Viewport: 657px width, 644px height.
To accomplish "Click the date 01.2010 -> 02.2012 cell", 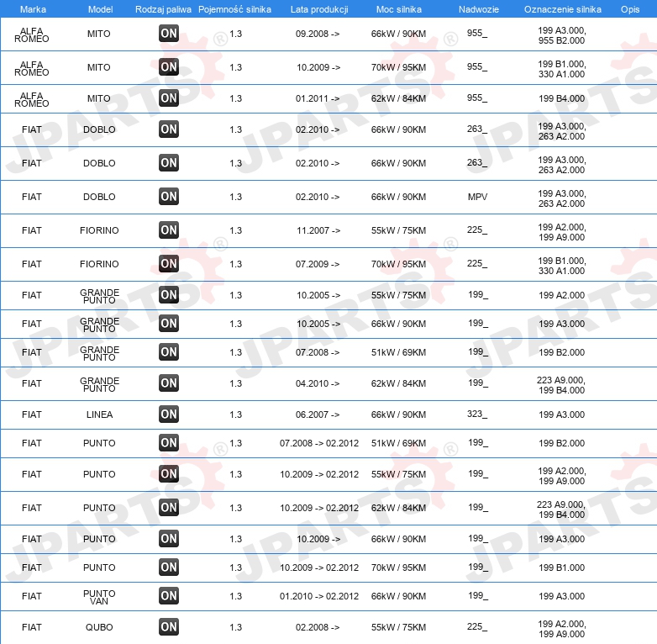I will pos(319,596).
